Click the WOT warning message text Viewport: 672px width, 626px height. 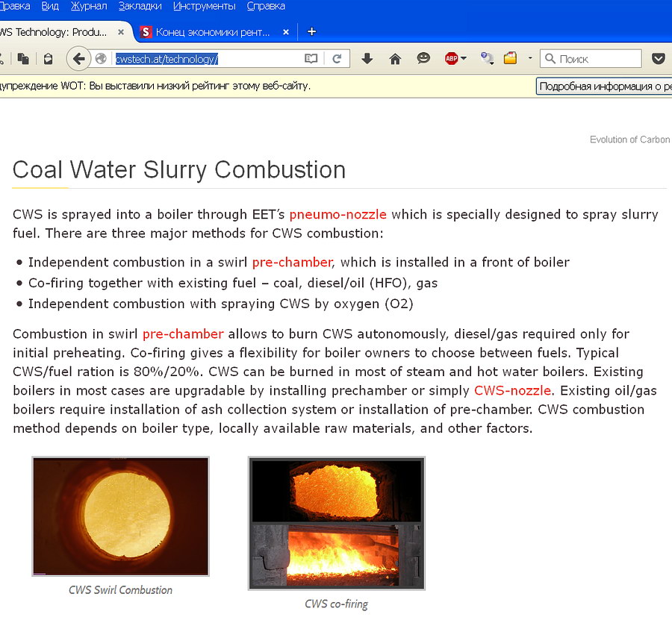tap(155, 86)
